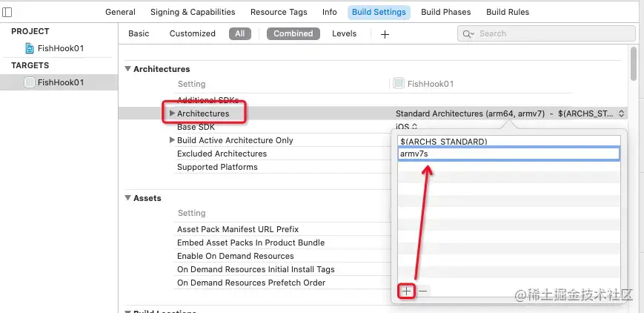Click the FishHook01 project file icon
The height and width of the screenshot is (313, 644).
tap(30, 48)
